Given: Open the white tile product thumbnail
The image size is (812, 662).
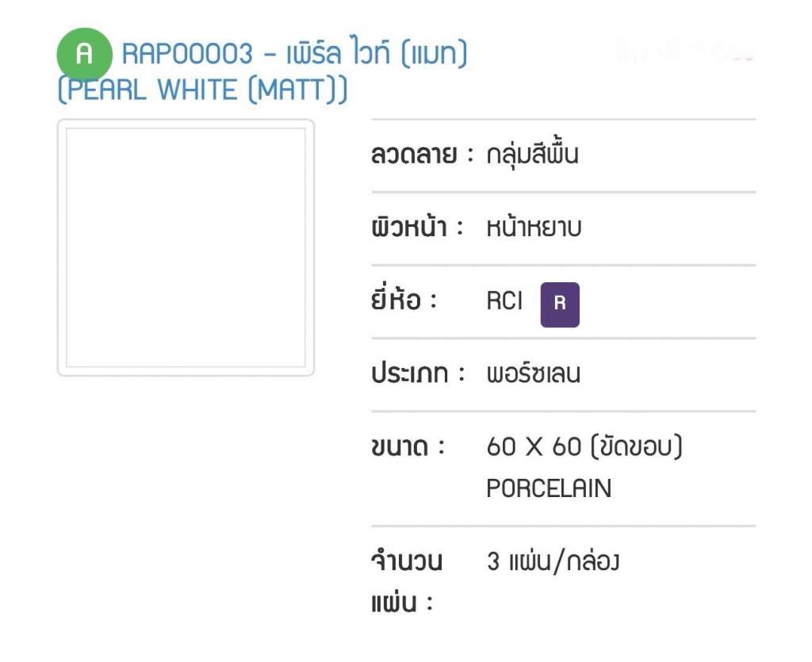Looking at the screenshot, I should pyautogui.click(x=186, y=247).
